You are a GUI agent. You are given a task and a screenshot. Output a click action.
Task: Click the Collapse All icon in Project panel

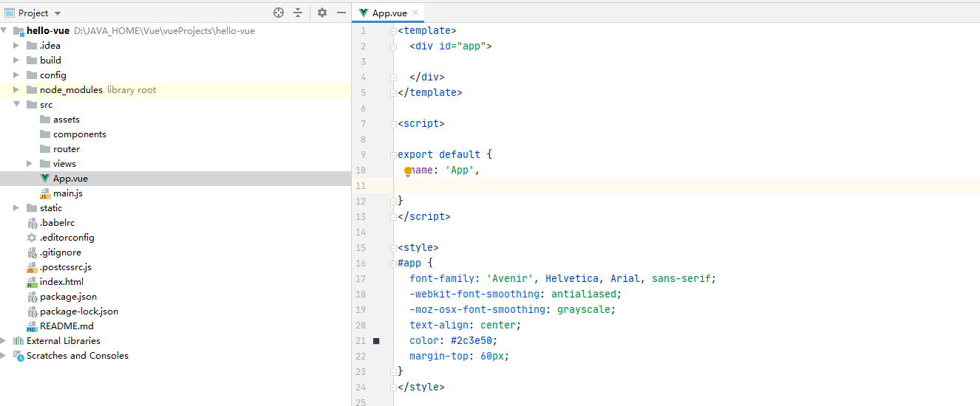tap(298, 13)
